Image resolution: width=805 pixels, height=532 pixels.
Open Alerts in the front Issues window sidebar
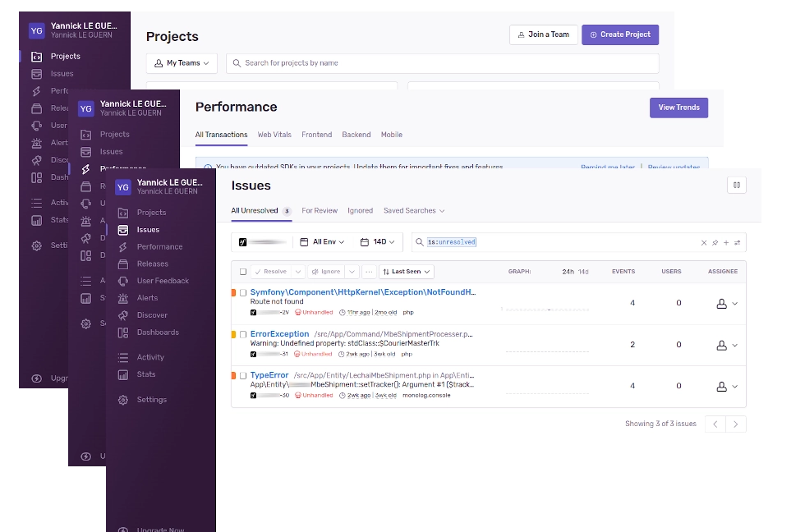coord(147,297)
